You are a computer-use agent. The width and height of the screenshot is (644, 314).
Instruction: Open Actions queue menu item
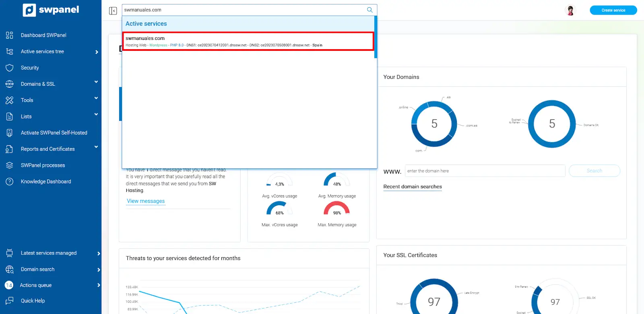(x=36, y=285)
